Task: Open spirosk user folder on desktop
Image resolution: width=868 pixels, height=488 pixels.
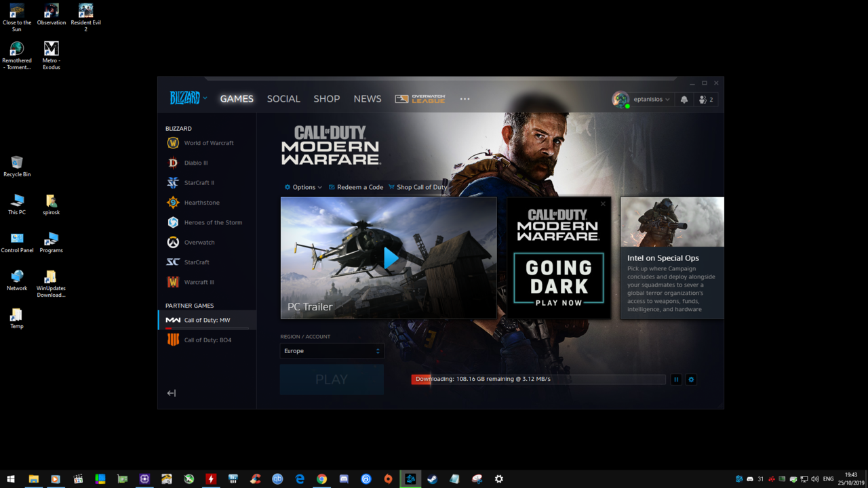Action: 52,204
